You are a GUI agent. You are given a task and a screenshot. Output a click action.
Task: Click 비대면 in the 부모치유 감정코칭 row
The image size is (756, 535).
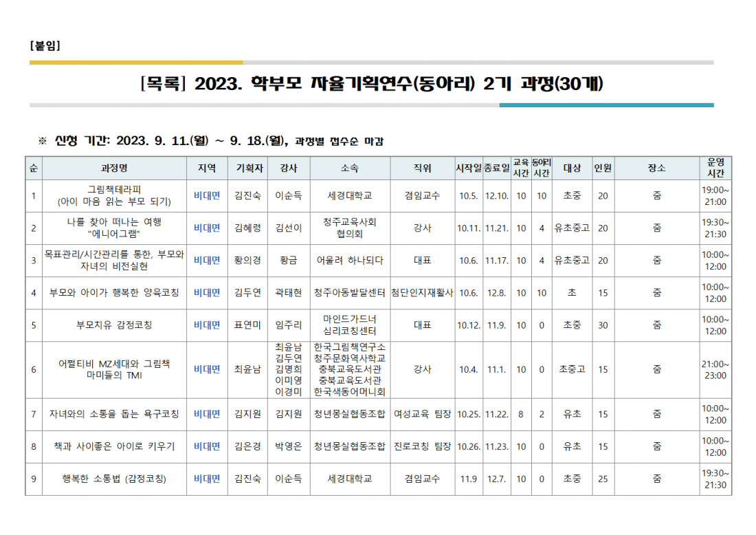tap(207, 325)
